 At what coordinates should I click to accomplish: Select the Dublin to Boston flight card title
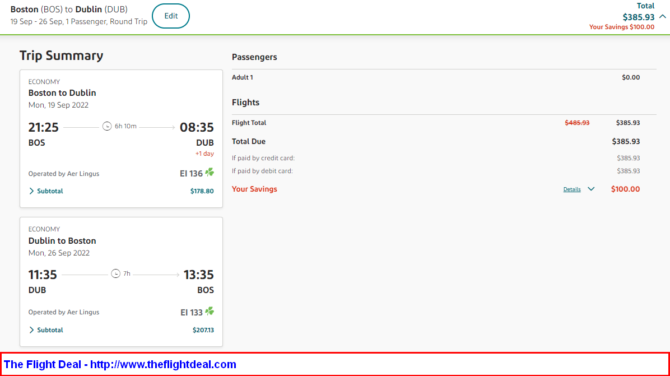tap(62, 241)
